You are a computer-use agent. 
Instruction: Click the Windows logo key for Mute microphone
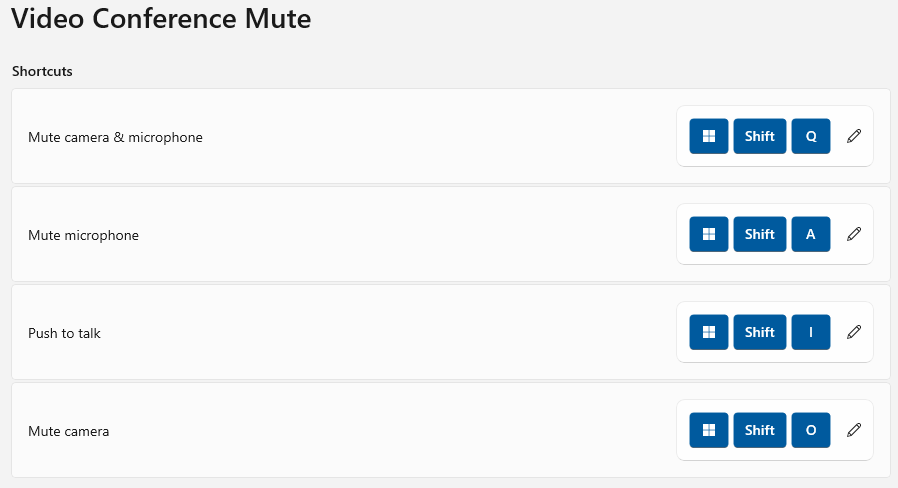tap(709, 234)
